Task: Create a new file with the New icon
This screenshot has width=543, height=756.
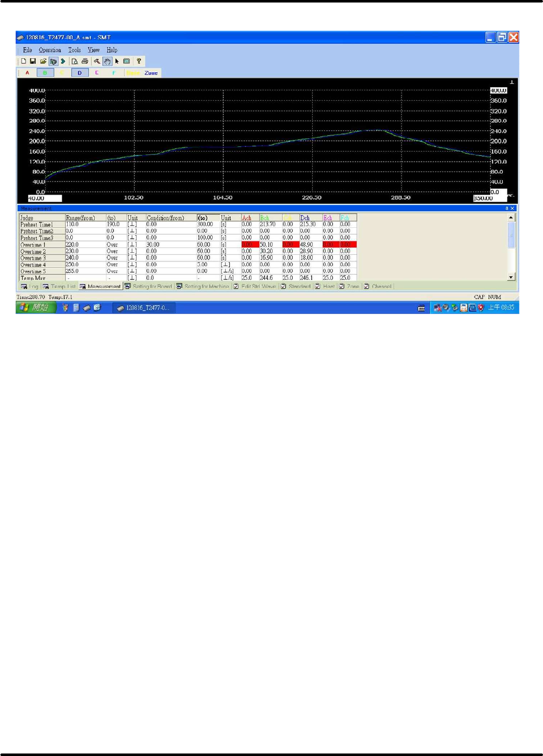Action: [24, 61]
